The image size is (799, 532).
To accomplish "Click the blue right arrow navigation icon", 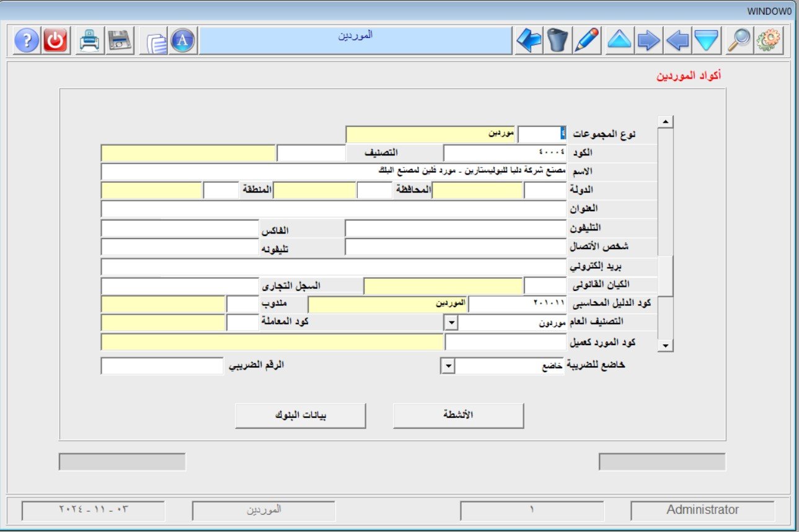I will pos(648,41).
